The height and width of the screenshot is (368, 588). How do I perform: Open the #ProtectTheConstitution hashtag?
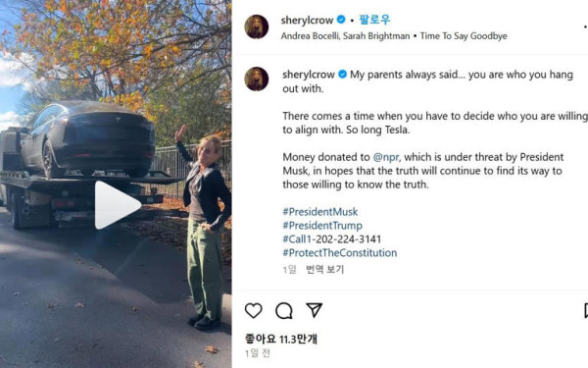coord(340,253)
